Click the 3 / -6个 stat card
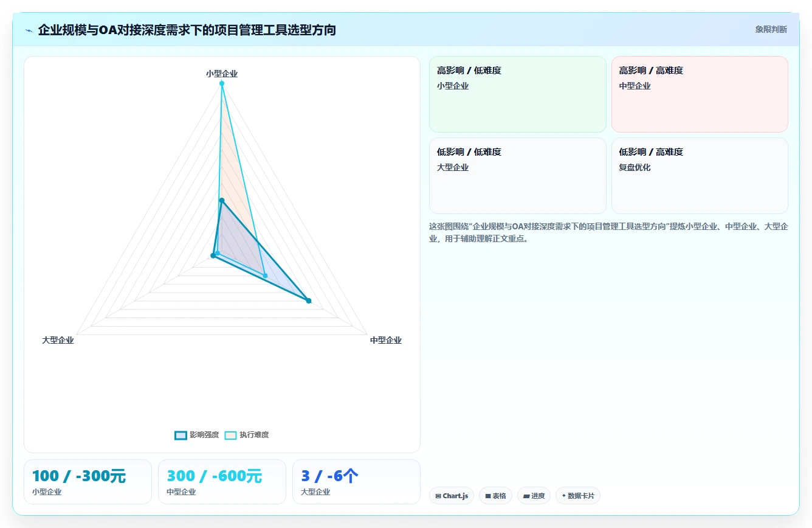 (x=356, y=482)
